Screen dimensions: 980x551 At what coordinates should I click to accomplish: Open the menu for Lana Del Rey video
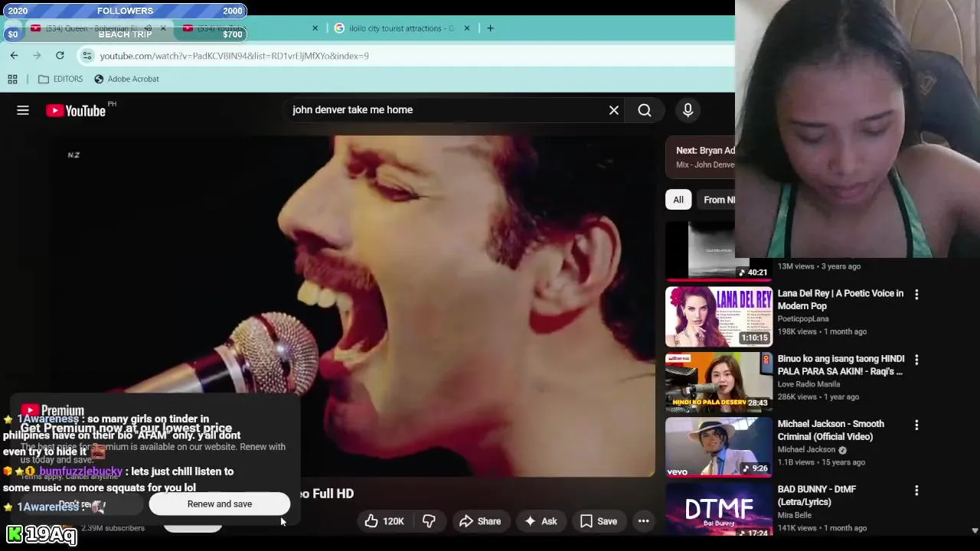tap(916, 294)
